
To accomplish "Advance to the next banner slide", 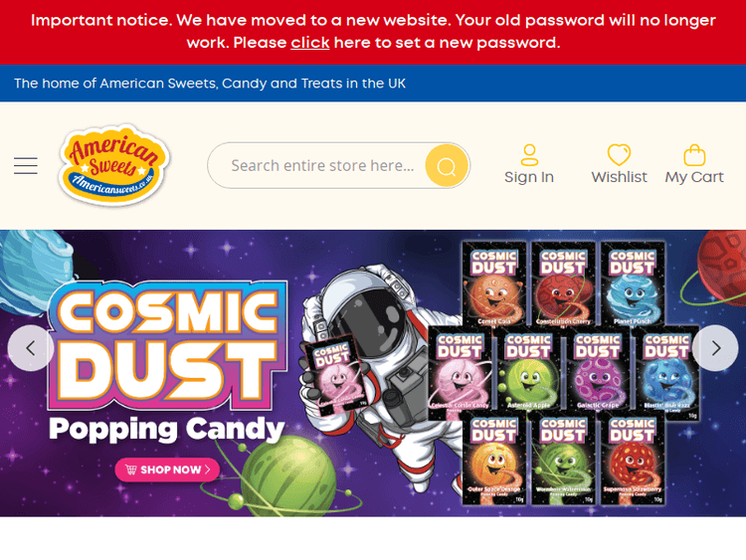I will click(x=715, y=348).
